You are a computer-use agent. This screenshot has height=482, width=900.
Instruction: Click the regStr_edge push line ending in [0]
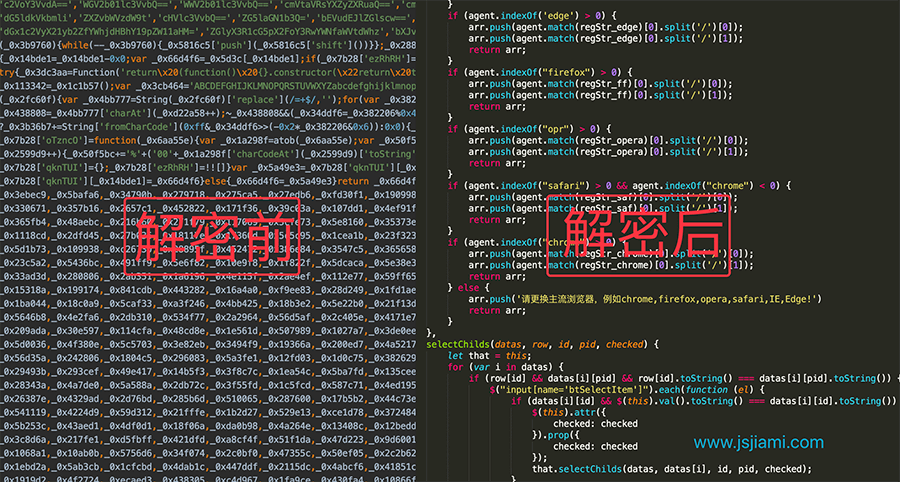606,27
